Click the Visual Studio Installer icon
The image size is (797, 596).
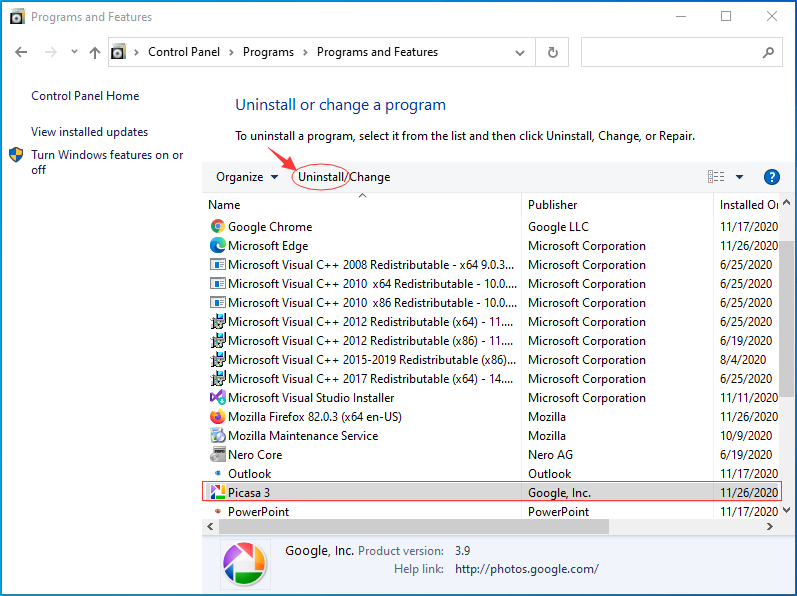pyautogui.click(x=218, y=397)
